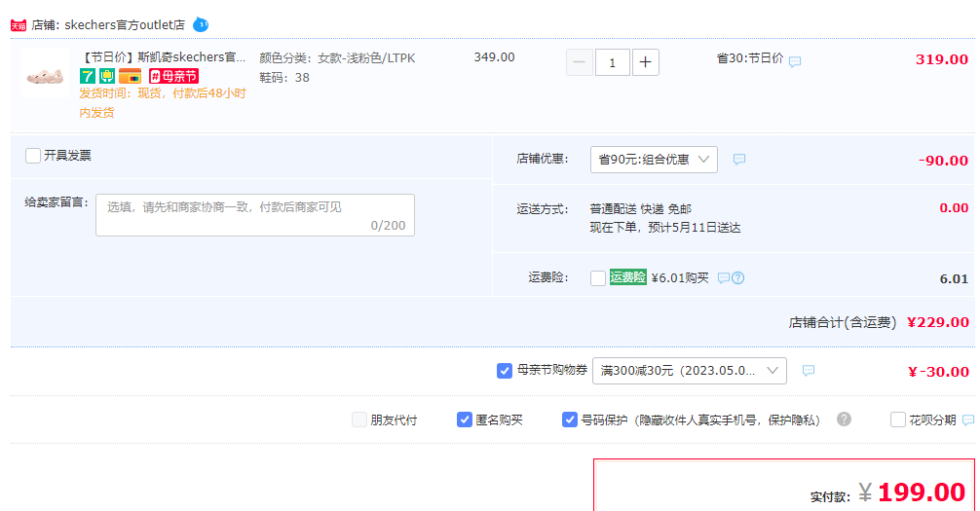This screenshot has width=980, height=511.
Task: Click the green 运费险 tag label
Action: pos(628,276)
